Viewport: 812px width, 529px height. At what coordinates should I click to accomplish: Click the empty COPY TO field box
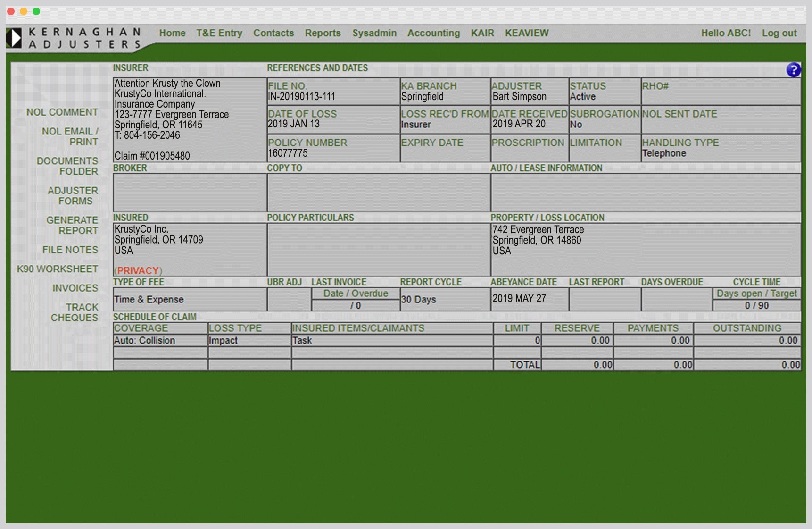379,193
